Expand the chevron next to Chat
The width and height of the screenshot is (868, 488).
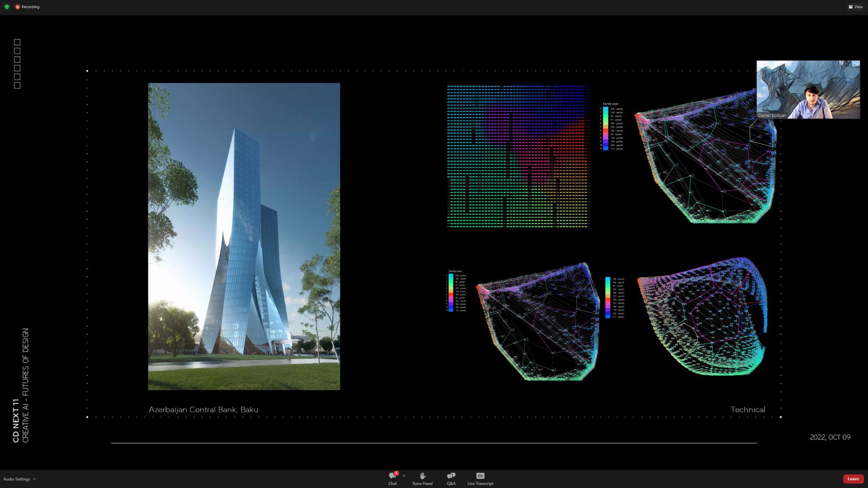pos(404,475)
